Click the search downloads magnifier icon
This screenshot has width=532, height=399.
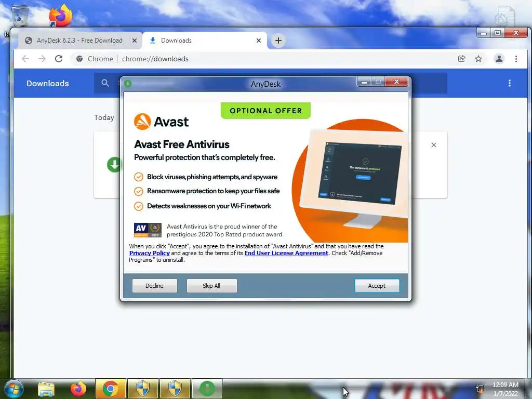click(105, 83)
